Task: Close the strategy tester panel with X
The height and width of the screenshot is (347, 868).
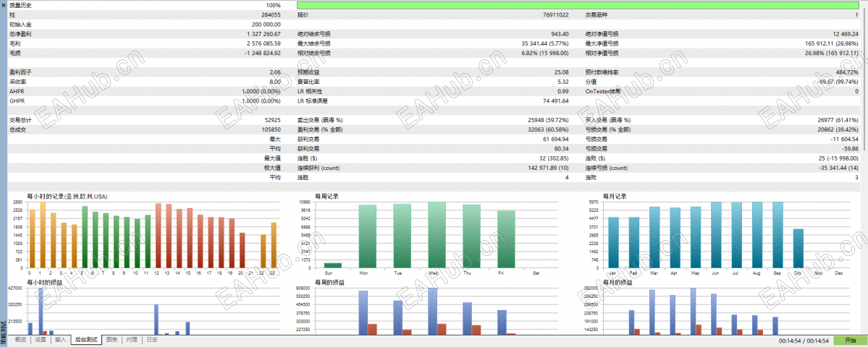Action: point(4,4)
